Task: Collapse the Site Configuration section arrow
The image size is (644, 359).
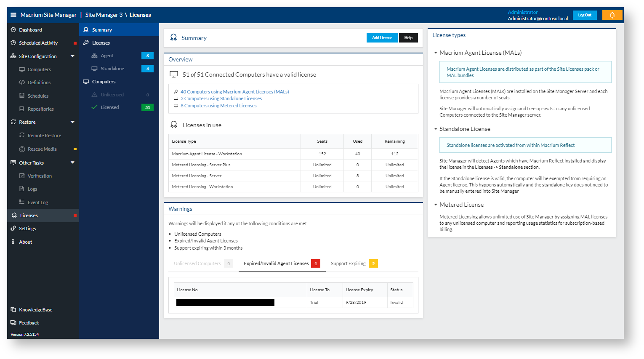Action: [x=72, y=56]
